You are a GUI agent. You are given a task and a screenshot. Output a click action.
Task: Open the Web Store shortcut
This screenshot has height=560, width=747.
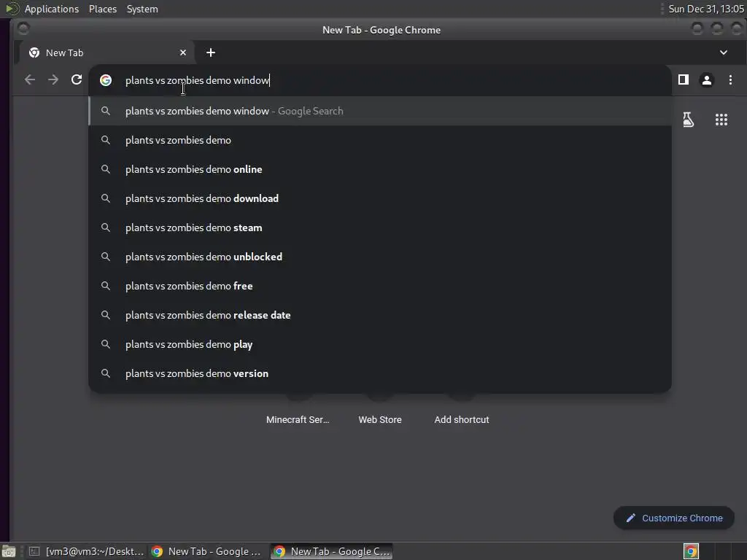[379, 419]
